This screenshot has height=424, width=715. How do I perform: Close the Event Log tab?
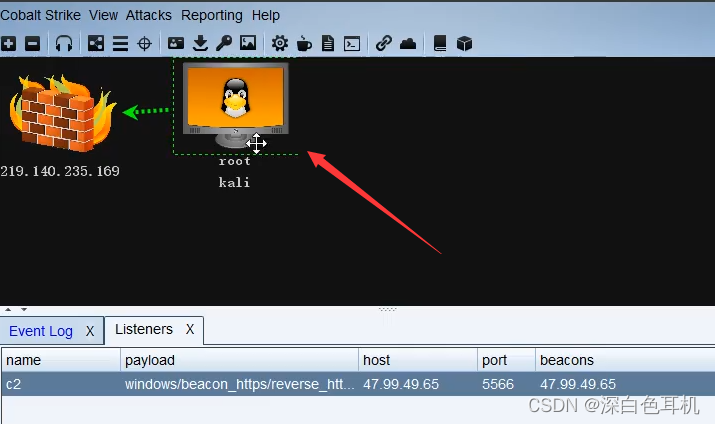click(90, 331)
